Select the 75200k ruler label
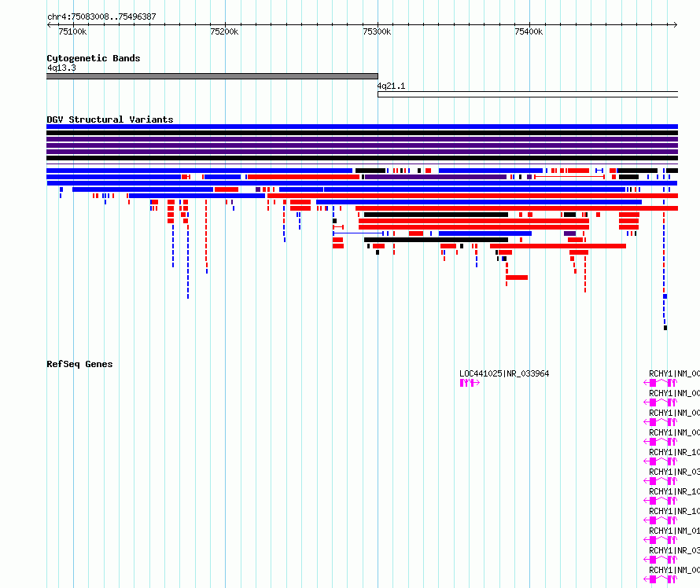Viewport: 700px width, 588px height. click(224, 31)
